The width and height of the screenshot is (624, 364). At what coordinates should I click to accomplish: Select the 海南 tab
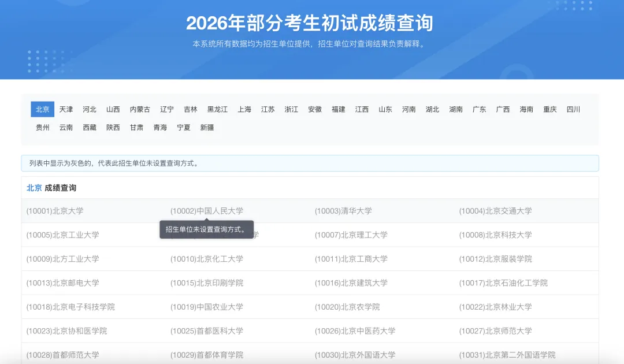[x=526, y=109]
